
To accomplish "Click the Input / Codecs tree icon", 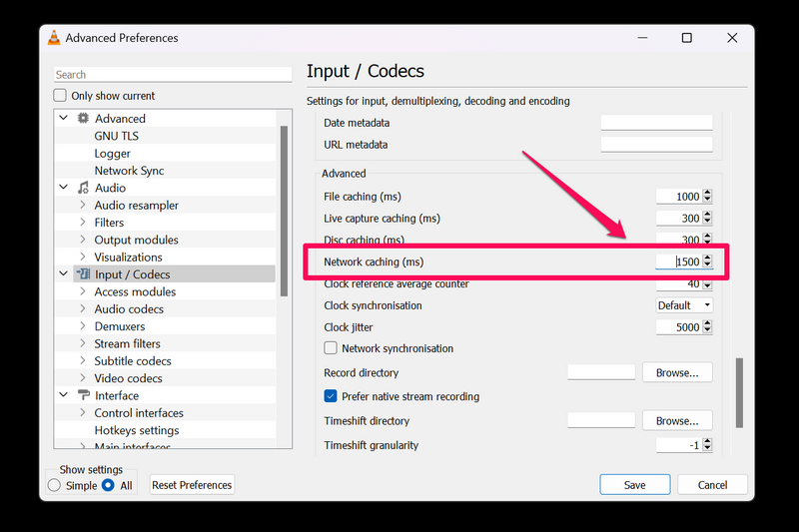I will [83, 274].
